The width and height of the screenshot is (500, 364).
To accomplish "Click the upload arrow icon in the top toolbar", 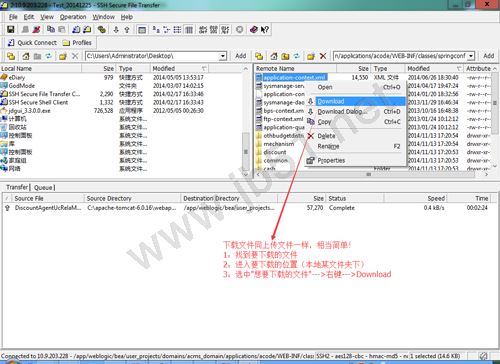I will coord(127,30).
